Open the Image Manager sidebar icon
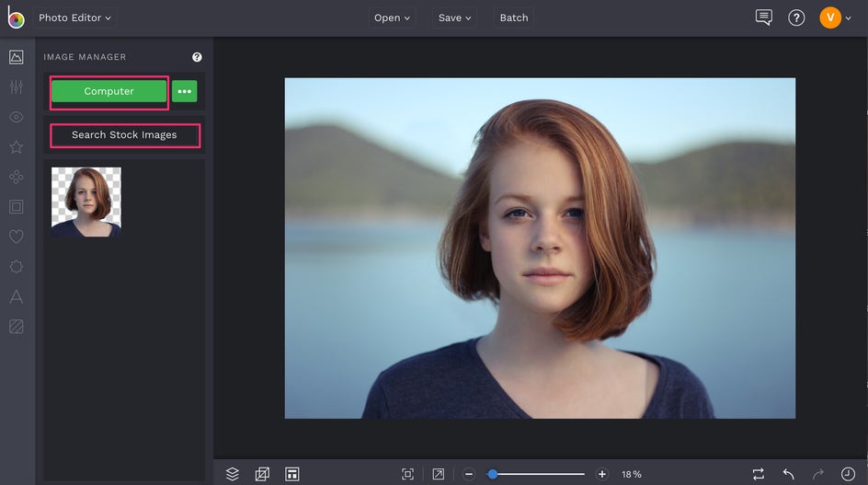868x485 pixels. tap(17, 57)
